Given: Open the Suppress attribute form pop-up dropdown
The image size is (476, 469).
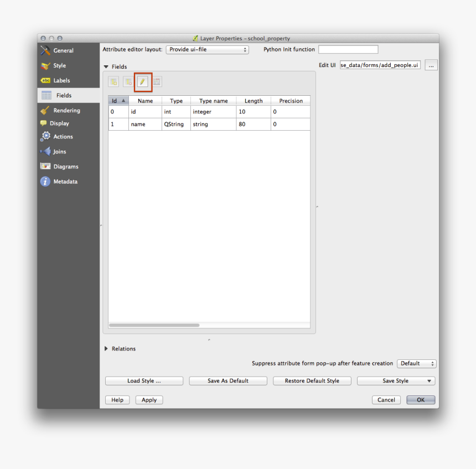Looking at the screenshot, I should coord(416,363).
